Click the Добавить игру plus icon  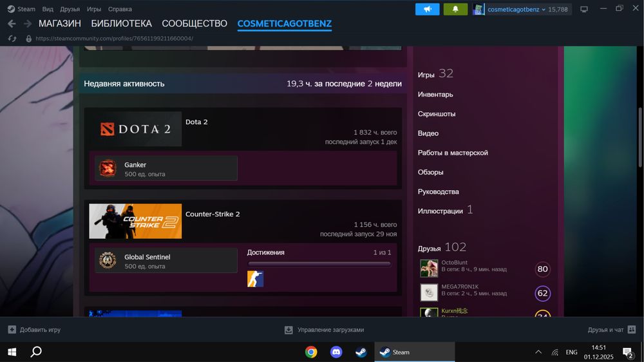pyautogui.click(x=12, y=330)
